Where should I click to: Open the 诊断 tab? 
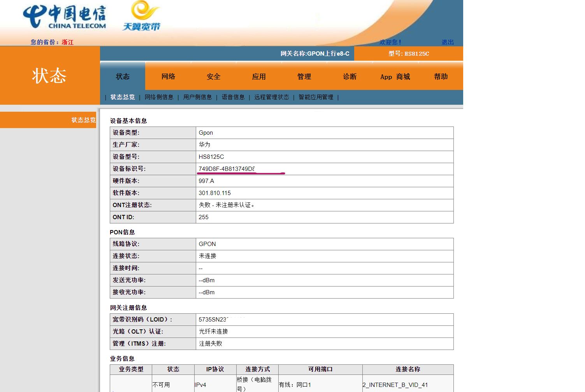click(x=350, y=77)
